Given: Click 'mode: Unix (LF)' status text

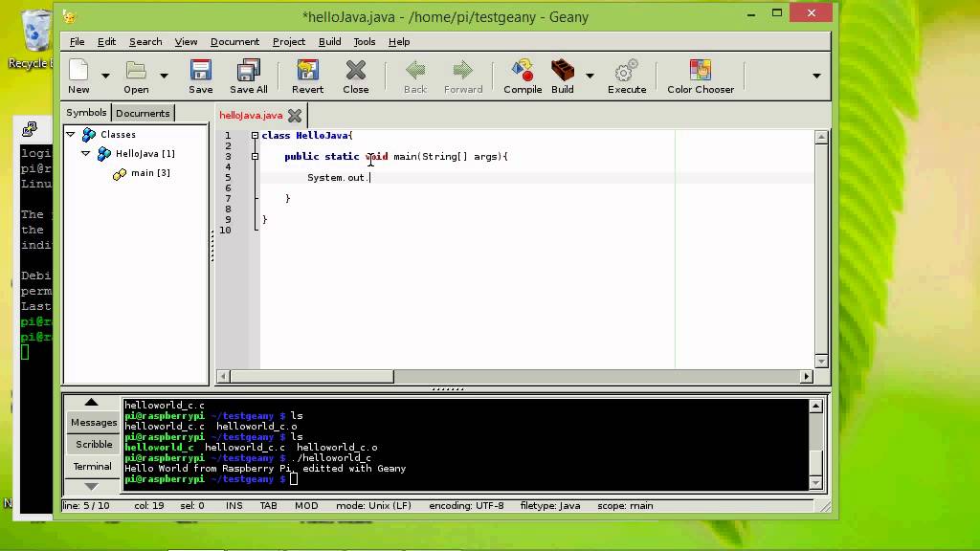Looking at the screenshot, I should pos(374,506).
